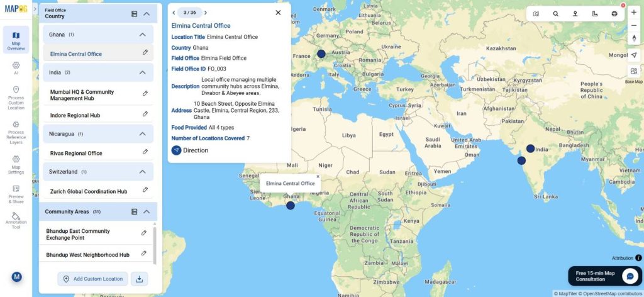Reset map north with compass icon

click(x=634, y=38)
